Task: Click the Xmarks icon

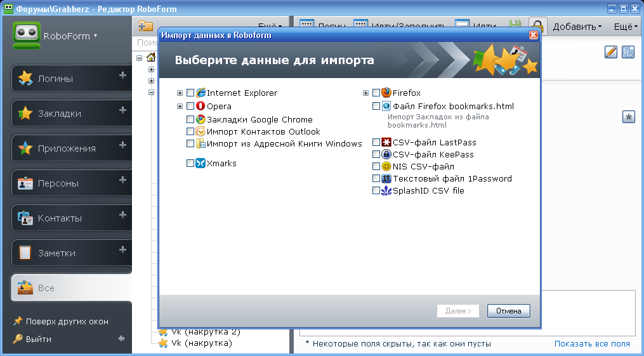Action: [200, 163]
